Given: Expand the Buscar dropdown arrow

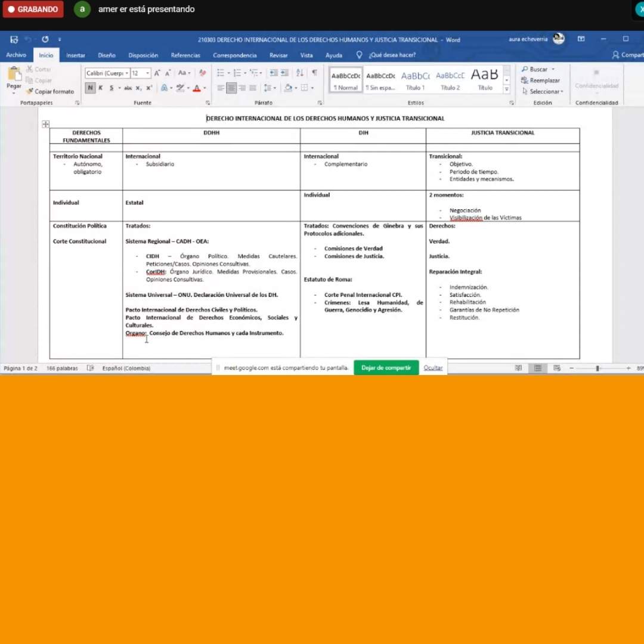Looking at the screenshot, I should pyautogui.click(x=553, y=69).
